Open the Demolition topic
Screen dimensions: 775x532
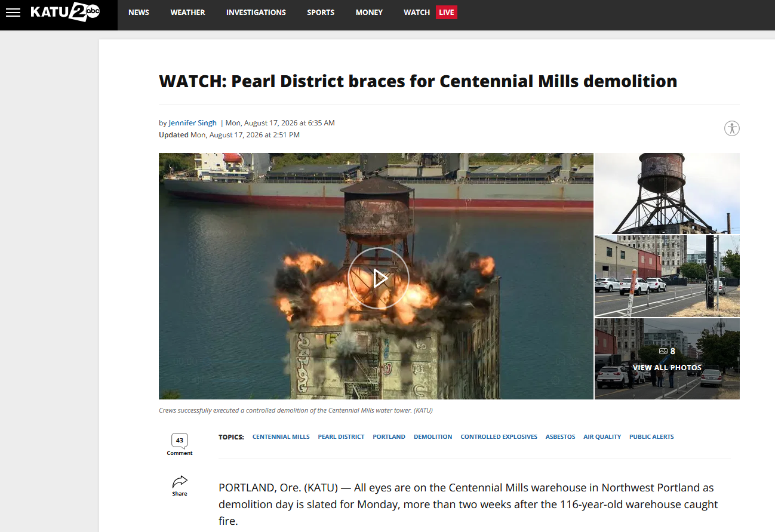tap(433, 437)
